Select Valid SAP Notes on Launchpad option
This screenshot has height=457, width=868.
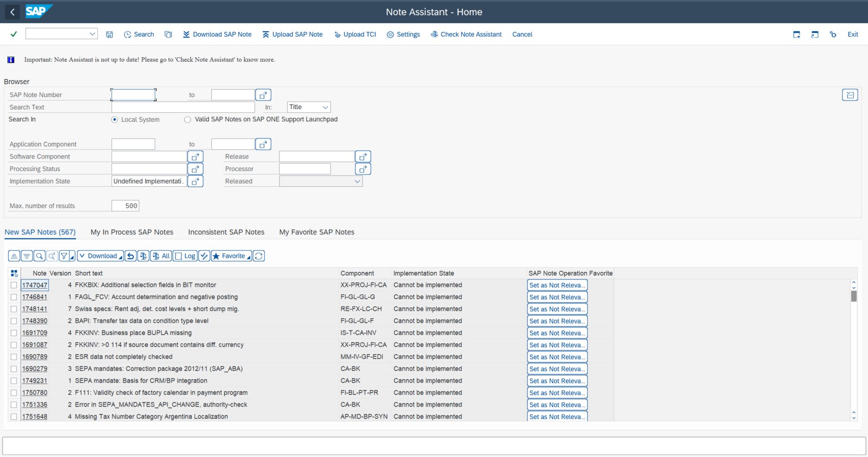coord(187,120)
